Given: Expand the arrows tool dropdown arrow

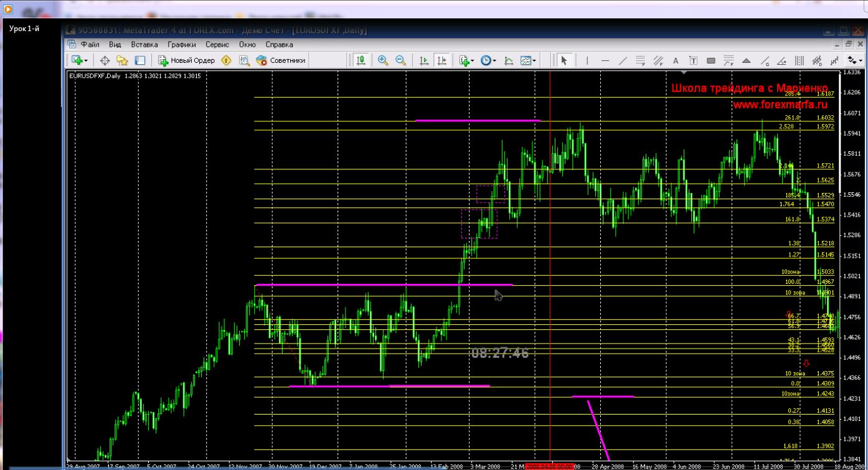Looking at the screenshot, I should pos(860,61).
